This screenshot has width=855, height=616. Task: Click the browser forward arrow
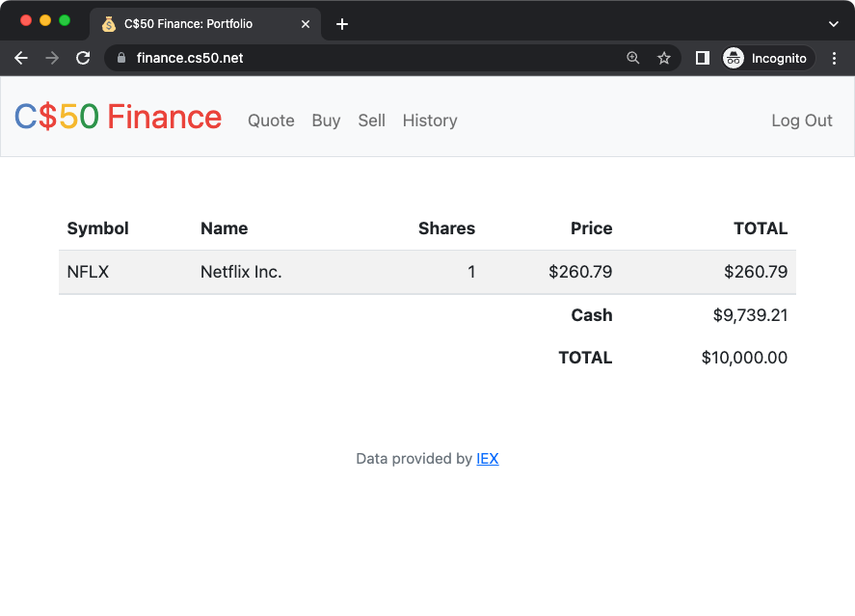click(x=52, y=58)
